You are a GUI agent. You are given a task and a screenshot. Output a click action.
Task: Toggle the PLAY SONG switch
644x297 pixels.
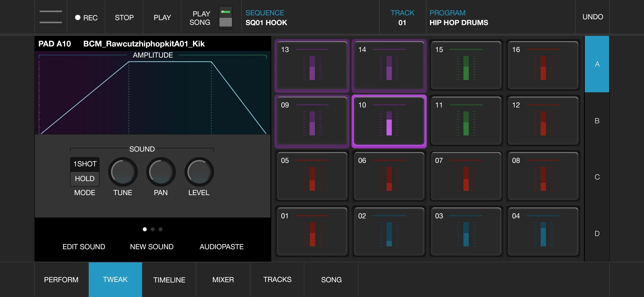pyautogui.click(x=226, y=18)
